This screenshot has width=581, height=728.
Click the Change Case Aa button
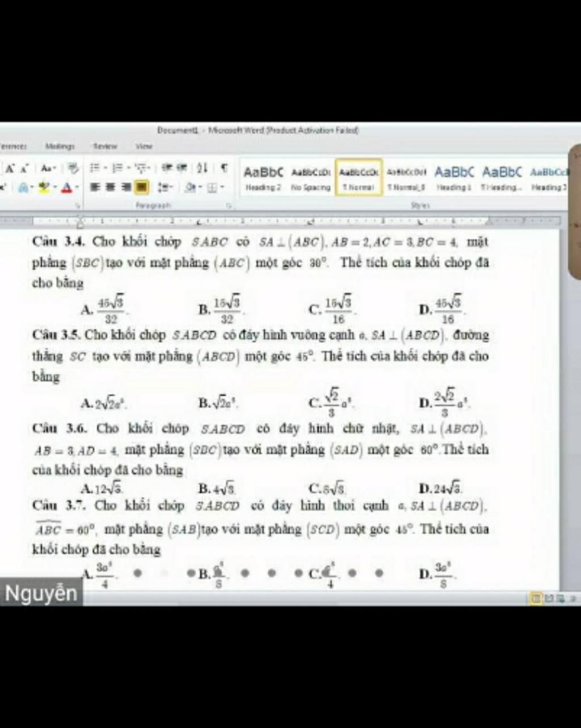(x=48, y=169)
